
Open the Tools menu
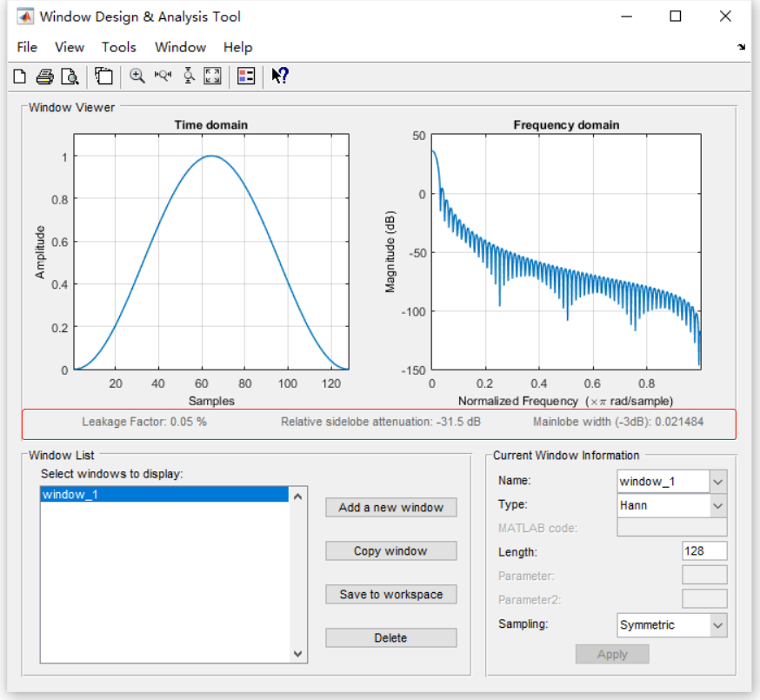coord(119,48)
